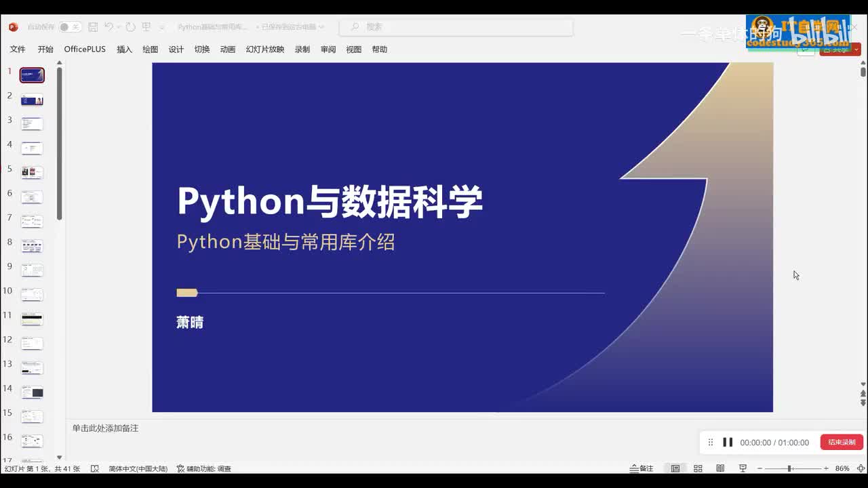Switch to Normal view icon
The height and width of the screenshot is (488, 868).
675,468
